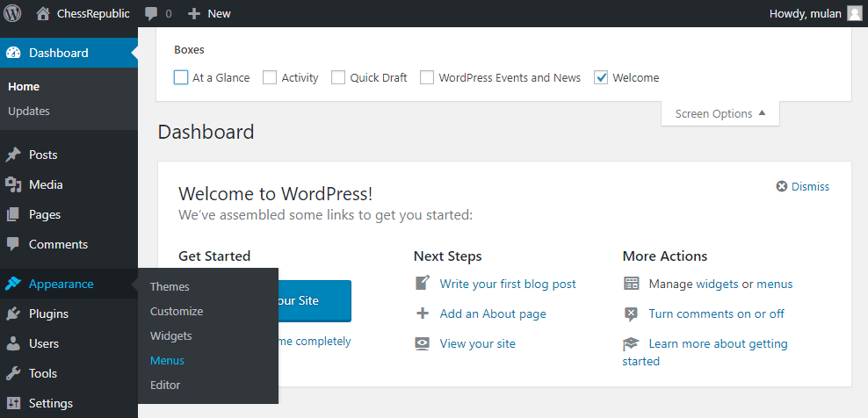Click the monitor icon beside View your site
The image size is (868, 418).
tap(423, 344)
